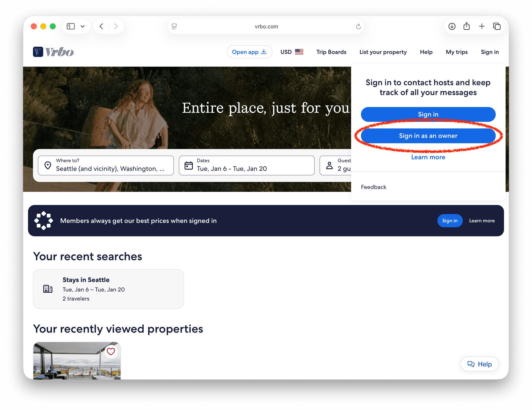Viewport: 532px width, 410px height.
Task: Open the USD currency selector
Action: click(286, 52)
